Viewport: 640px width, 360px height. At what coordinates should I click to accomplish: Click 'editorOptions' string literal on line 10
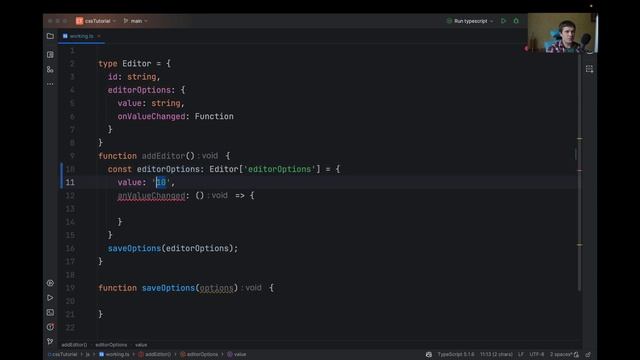(x=280, y=169)
